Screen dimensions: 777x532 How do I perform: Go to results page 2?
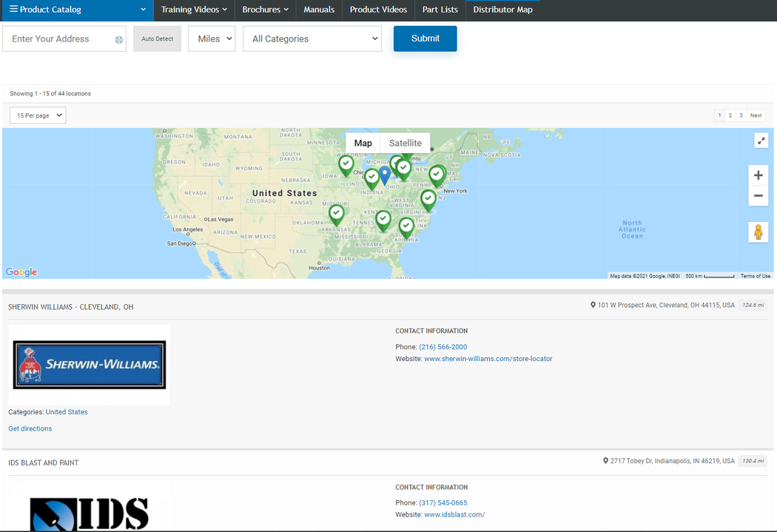click(x=730, y=115)
